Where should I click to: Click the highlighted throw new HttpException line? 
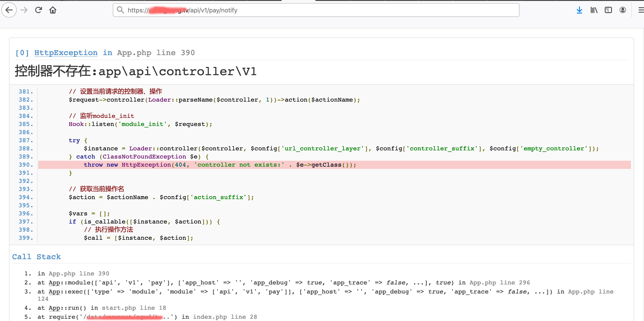(334, 165)
